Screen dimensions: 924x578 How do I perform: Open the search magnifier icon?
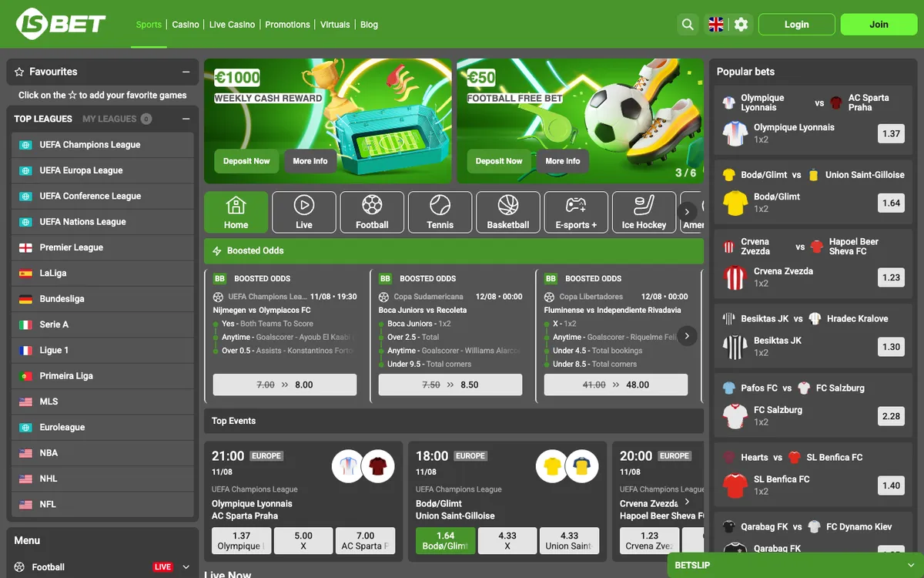tap(688, 25)
